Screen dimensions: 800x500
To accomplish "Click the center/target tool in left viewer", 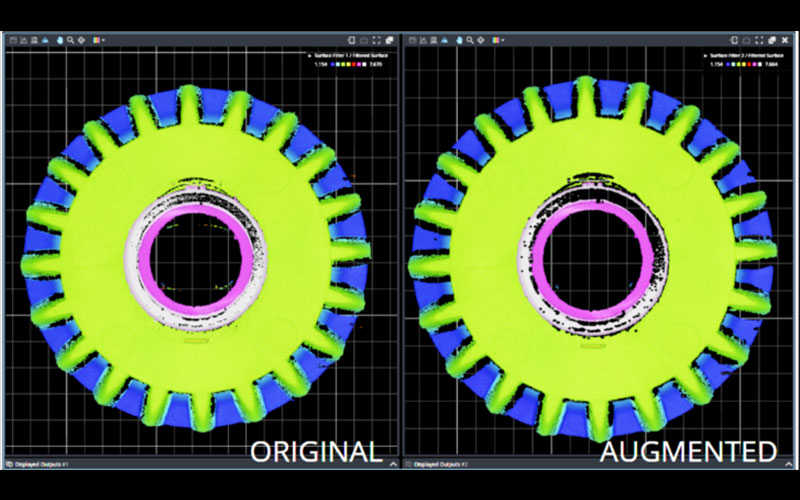I will click(x=82, y=40).
